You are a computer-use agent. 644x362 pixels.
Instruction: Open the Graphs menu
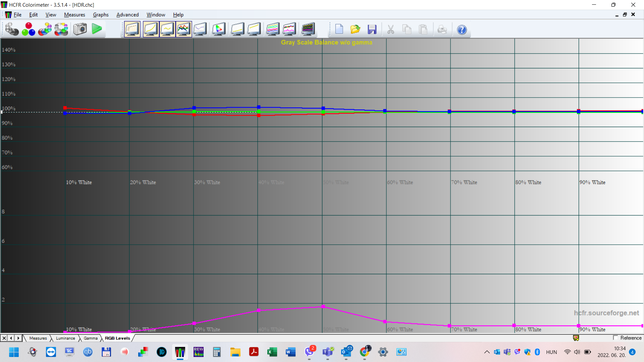[101, 15]
